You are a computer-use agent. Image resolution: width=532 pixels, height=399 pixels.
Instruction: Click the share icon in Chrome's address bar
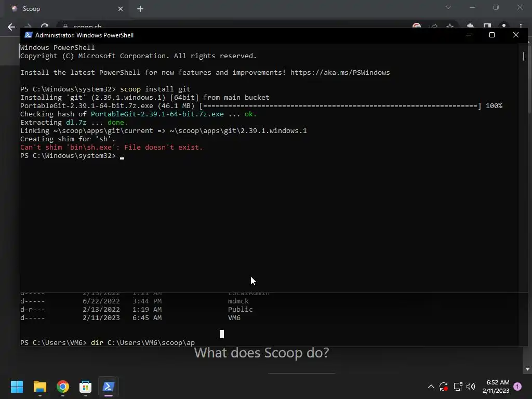click(x=433, y=26)
